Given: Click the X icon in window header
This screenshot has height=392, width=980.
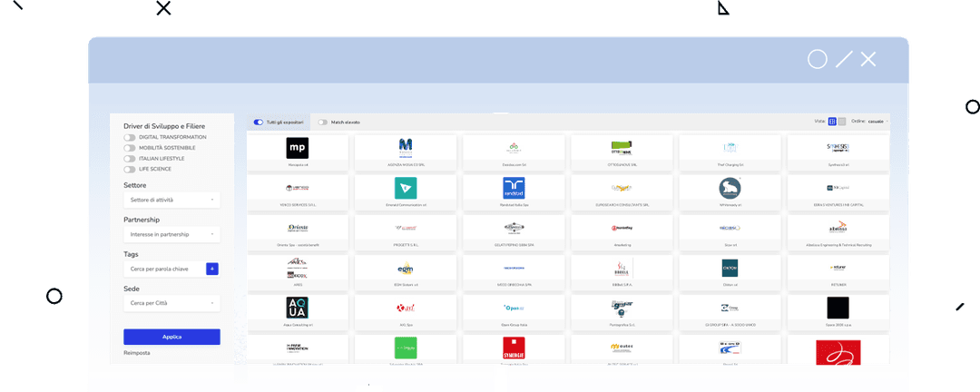Looking at the screenshot, I should pos(868,59).
